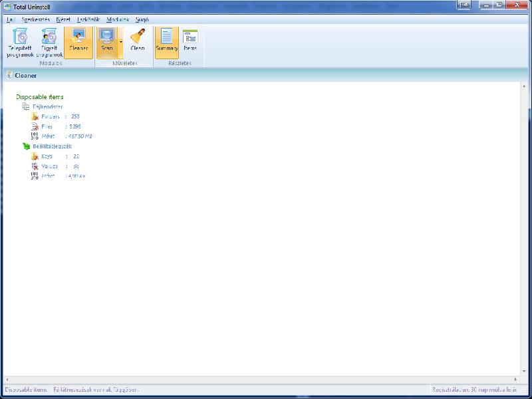Open the Telepített programok module

(21, 43)
